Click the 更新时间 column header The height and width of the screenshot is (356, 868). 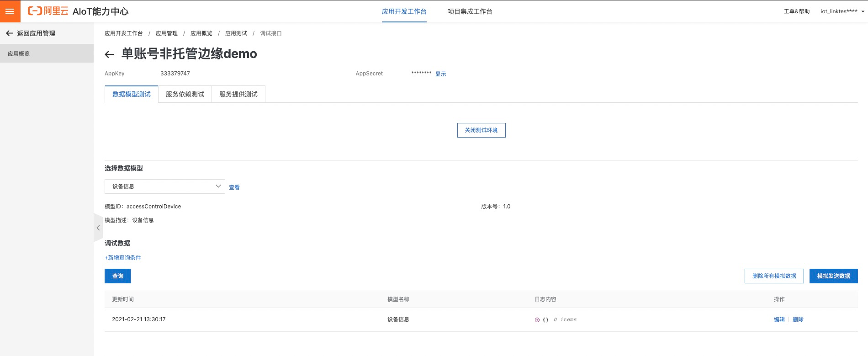(x=123, y=299)
